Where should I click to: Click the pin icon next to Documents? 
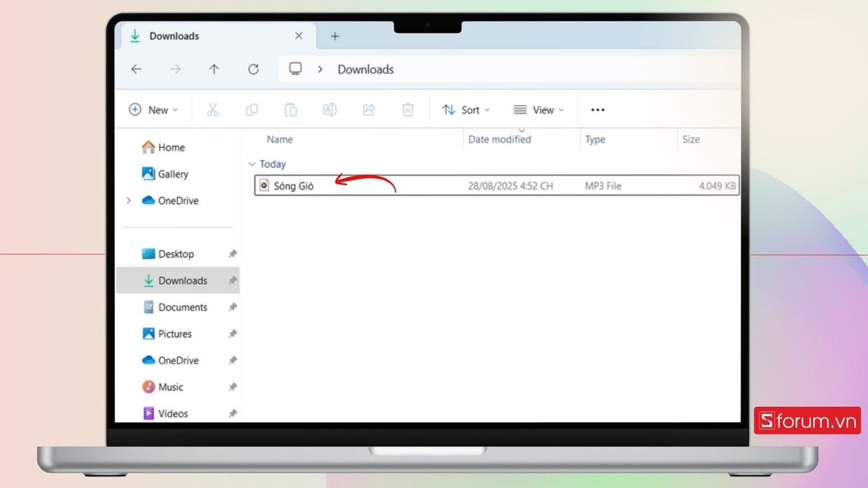pyautogui.click(x=232, y=307)
